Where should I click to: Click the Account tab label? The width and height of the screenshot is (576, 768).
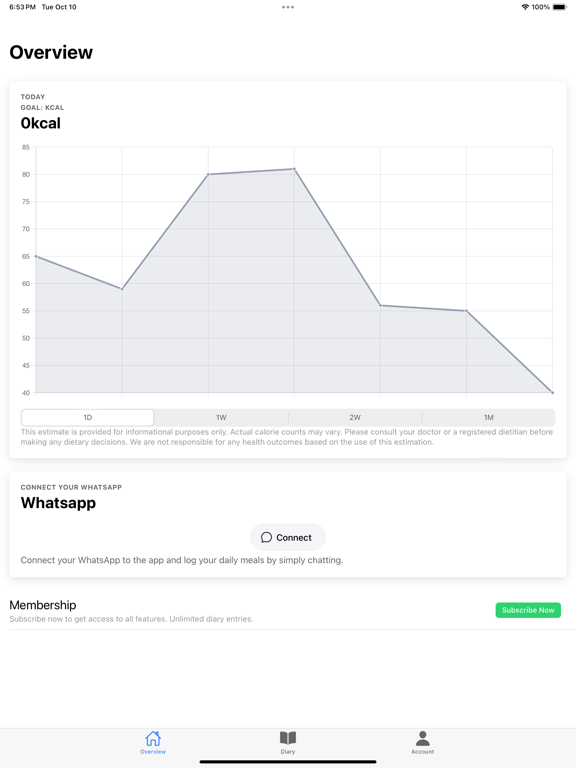(x=422, y=752)
